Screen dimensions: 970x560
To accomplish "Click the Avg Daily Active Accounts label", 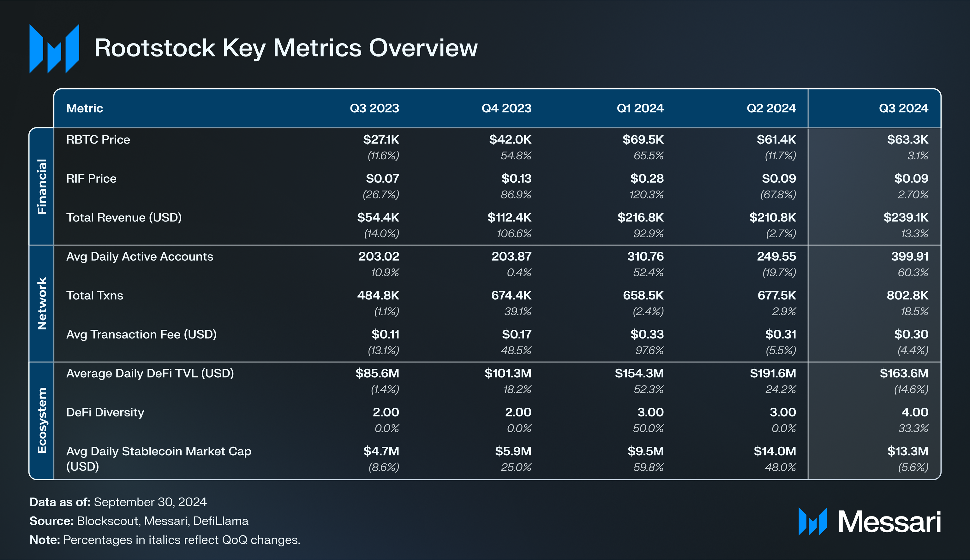I will tap(140, 256).
